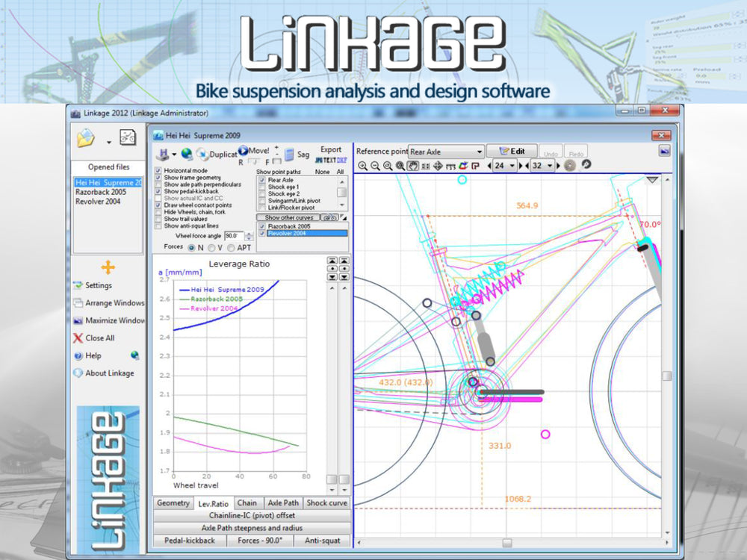Image resolution: width=747 pixels, height=560 pixels.
Task: Click About Linkage in sidebar
Action: (x=103, y=373)
